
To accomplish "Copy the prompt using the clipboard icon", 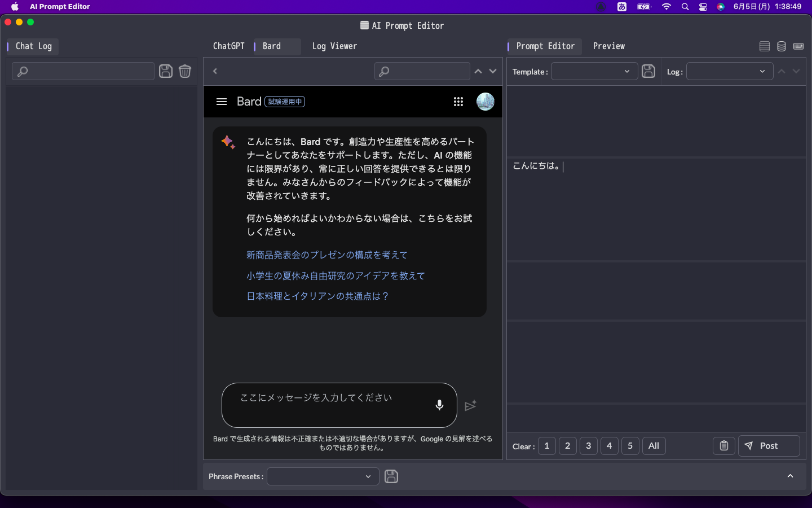I will coord(723,446).
